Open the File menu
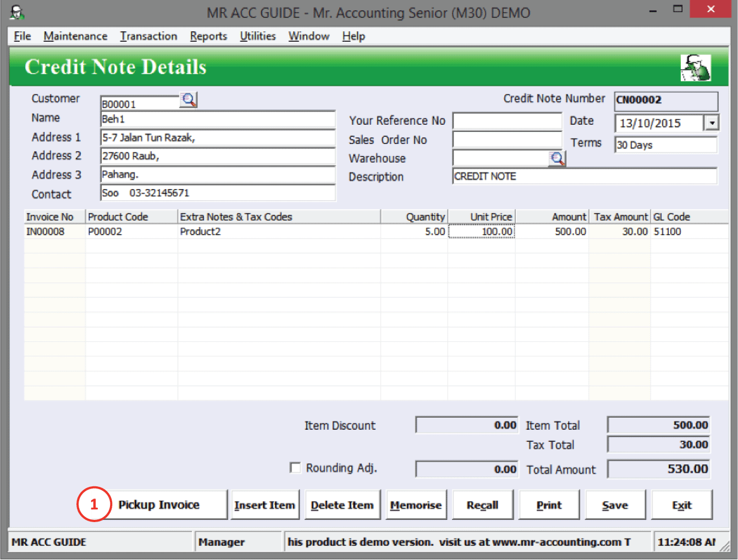738x560 pixels. click(23, 36)
